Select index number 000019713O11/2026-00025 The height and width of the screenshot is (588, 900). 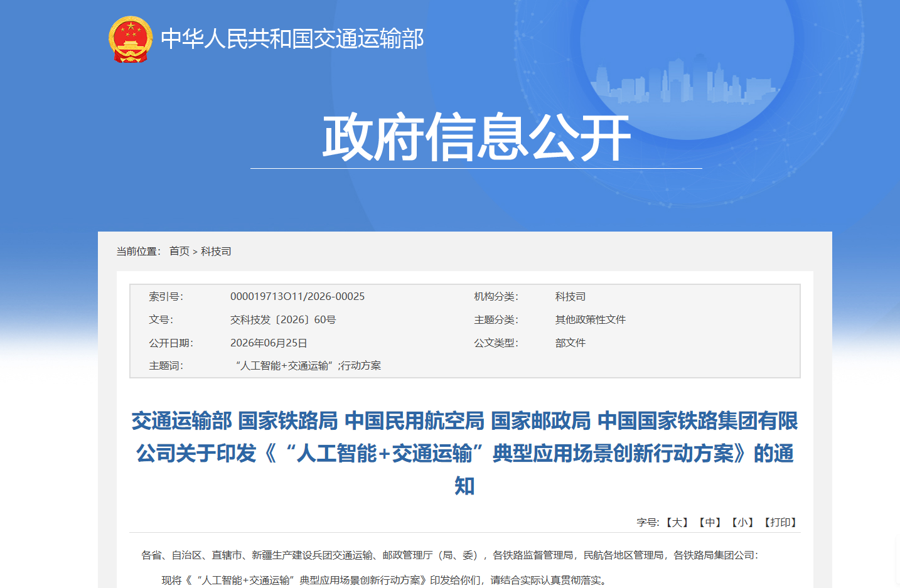tap(297, 296)
